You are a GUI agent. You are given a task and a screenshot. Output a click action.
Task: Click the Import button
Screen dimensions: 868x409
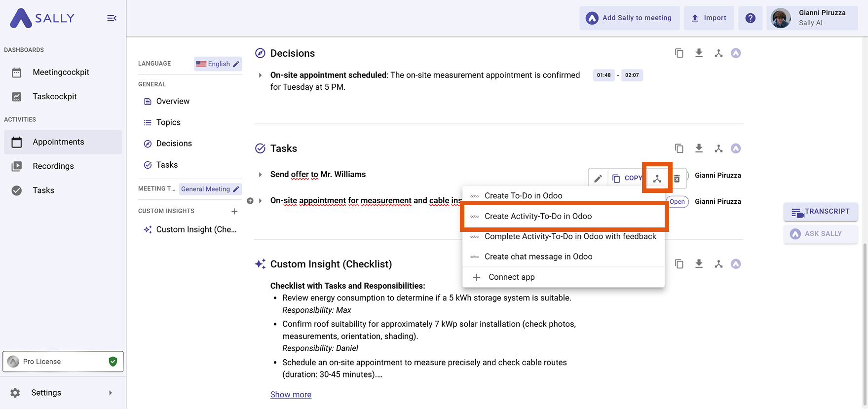pyautogui.click(x=709, y=18)
